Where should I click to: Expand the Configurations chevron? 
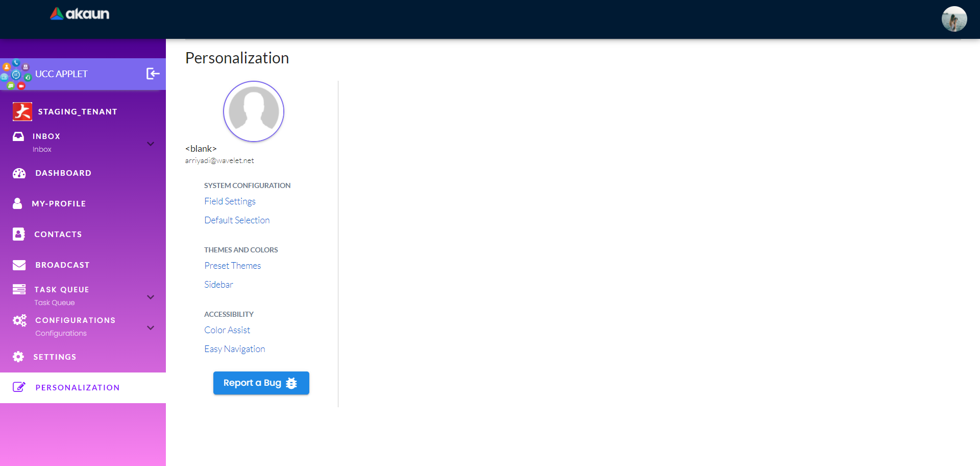click(x=151, y=328)
